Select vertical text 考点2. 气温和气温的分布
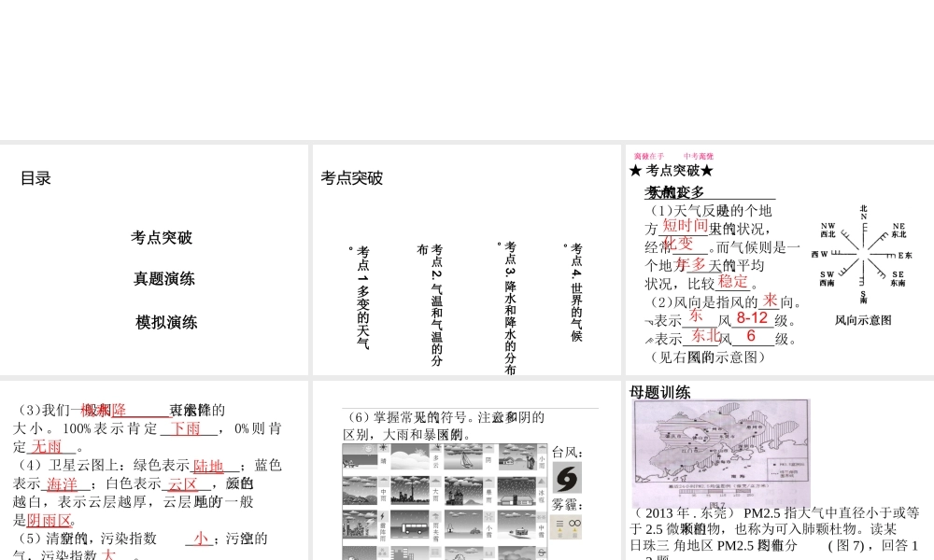Viewport: 934px width, 560px height. coord(432,304)
